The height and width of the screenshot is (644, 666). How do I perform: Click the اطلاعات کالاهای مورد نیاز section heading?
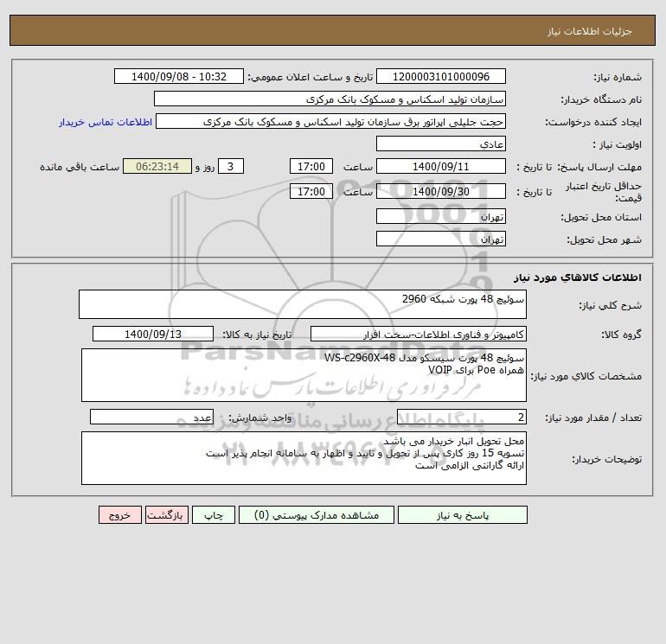coord(578,277)
